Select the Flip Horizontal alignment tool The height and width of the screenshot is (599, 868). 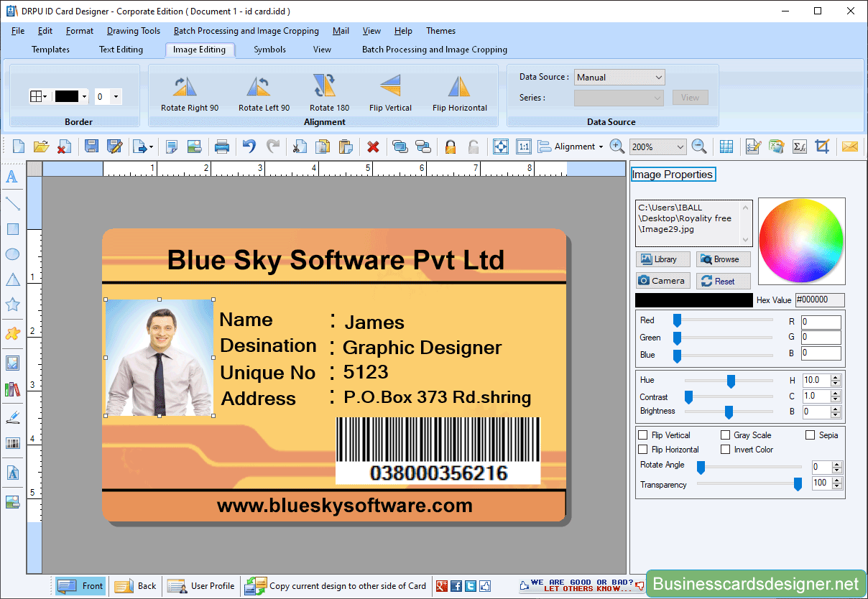[x=459, y=93]
